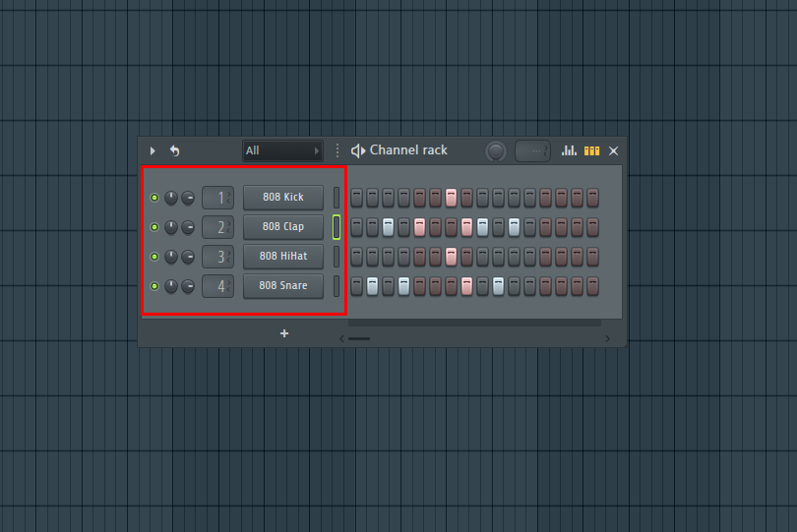Screen dimensions: 797x532
Task: Mute the 808 Snare channel
Action: (154, 286)
